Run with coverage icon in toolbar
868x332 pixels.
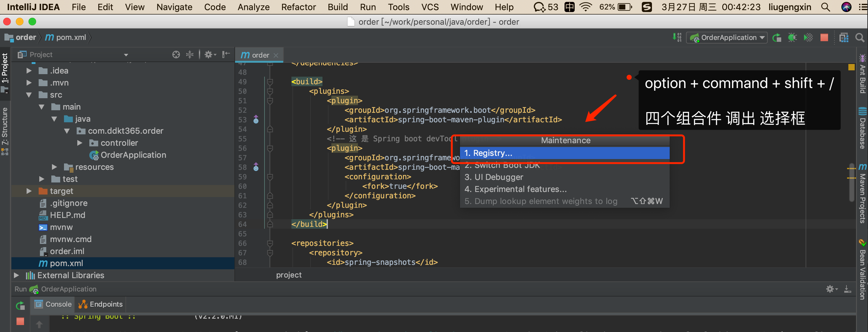(x=808, y=37)
